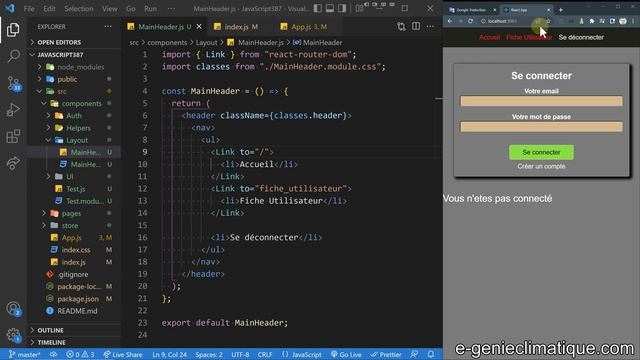The width and height of the screenshot is (640, 360).
Task: Split the editor to the right
Action: pyautogui.click(x=416, y=27)
